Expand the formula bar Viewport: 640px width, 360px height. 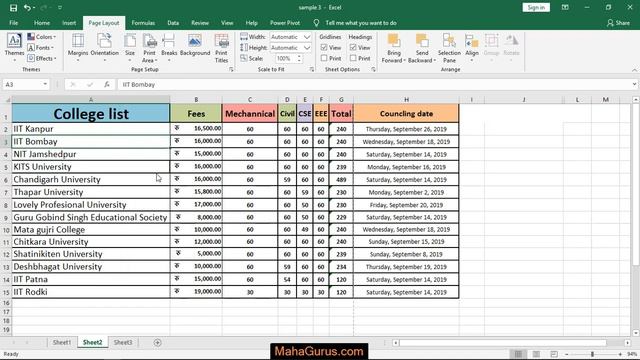(x=634, y=84)
